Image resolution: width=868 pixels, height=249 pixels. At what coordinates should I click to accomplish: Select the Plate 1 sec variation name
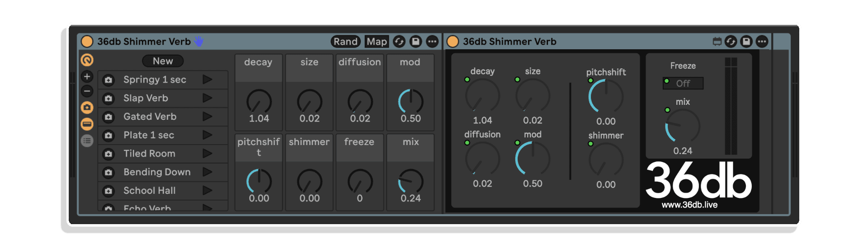pos(149,135)
